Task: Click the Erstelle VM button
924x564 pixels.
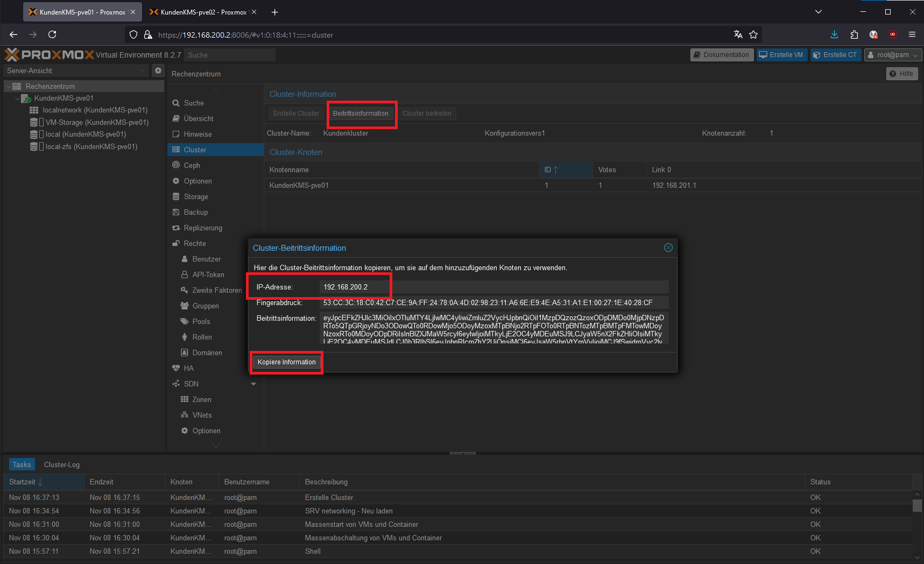Action: [781, 55]
